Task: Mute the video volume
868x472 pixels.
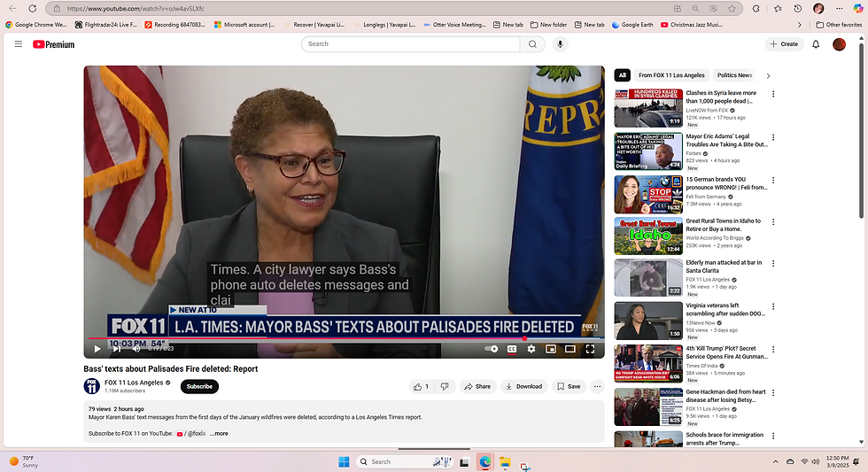Action: pyautogui.click(x=136, y=349)
